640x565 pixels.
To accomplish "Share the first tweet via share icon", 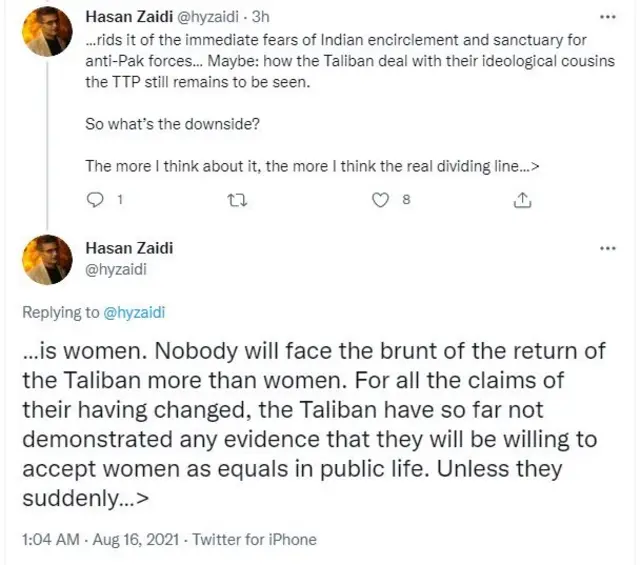I will [x=521, y=200].
